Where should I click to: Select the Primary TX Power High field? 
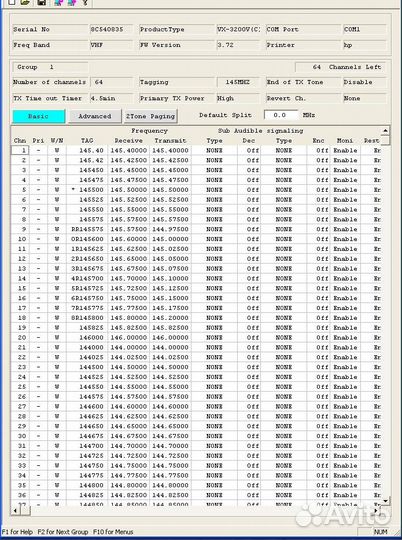pos(238,98)
